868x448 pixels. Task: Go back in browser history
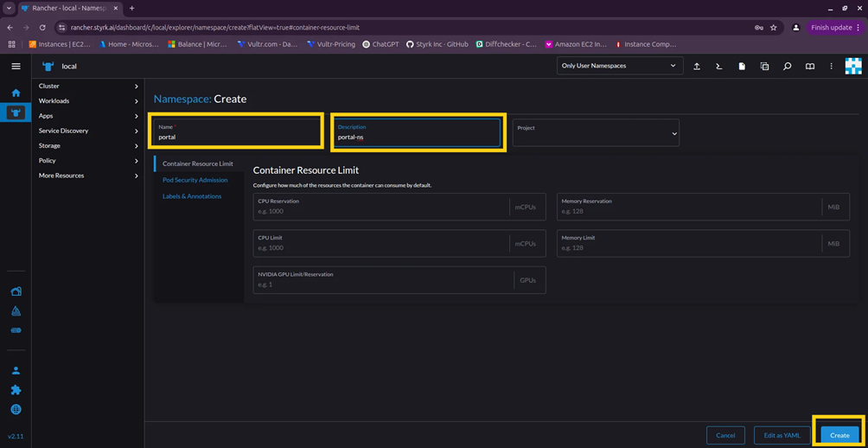10,27
